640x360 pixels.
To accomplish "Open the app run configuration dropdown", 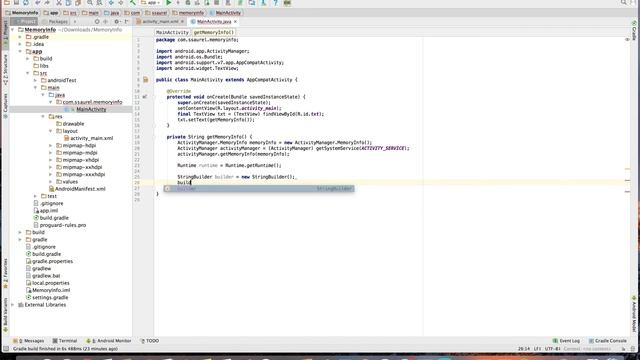I will coord(151,3).
